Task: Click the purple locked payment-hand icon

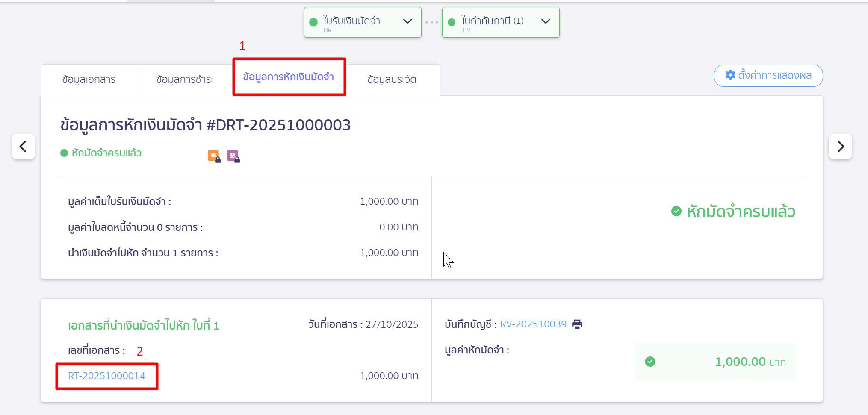Action: [233, 156]
